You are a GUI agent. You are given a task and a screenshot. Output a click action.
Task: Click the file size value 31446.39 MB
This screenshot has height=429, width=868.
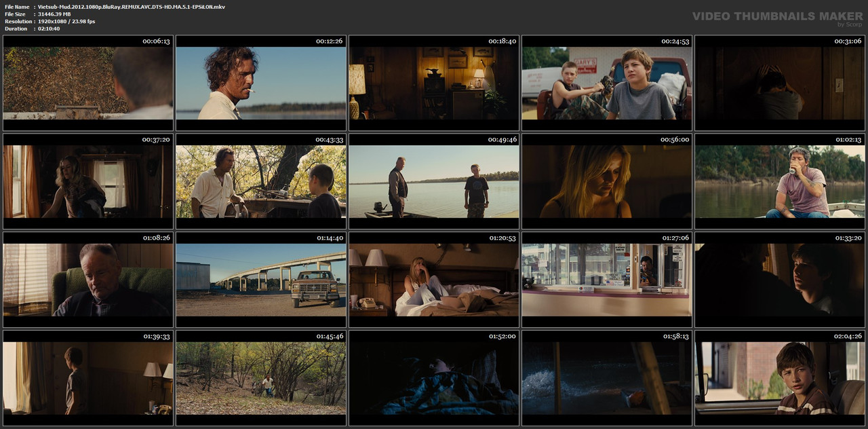(54, 14)
